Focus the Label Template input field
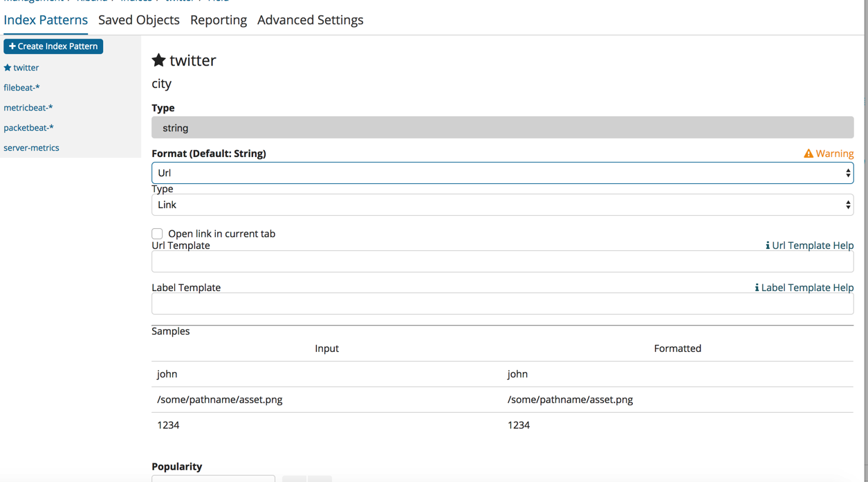Screen dimensions: 868x482 [x=503, y=304]
